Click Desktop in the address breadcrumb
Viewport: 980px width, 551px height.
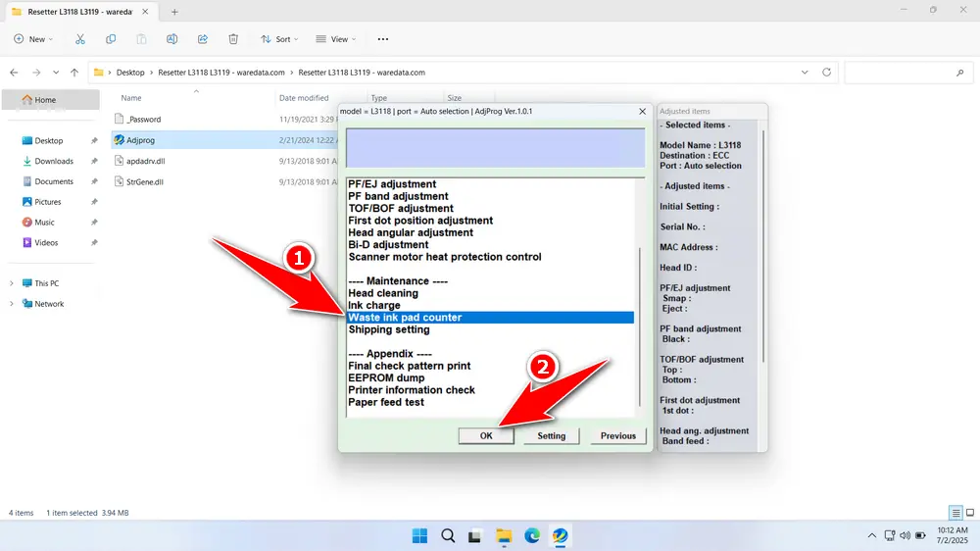tap(130, 73)
